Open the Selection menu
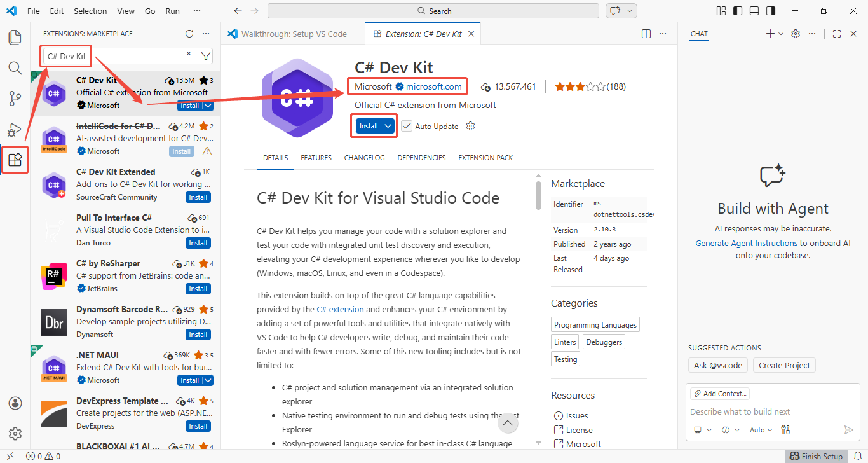This screenshot has height=463, width=868. [90, 11]
